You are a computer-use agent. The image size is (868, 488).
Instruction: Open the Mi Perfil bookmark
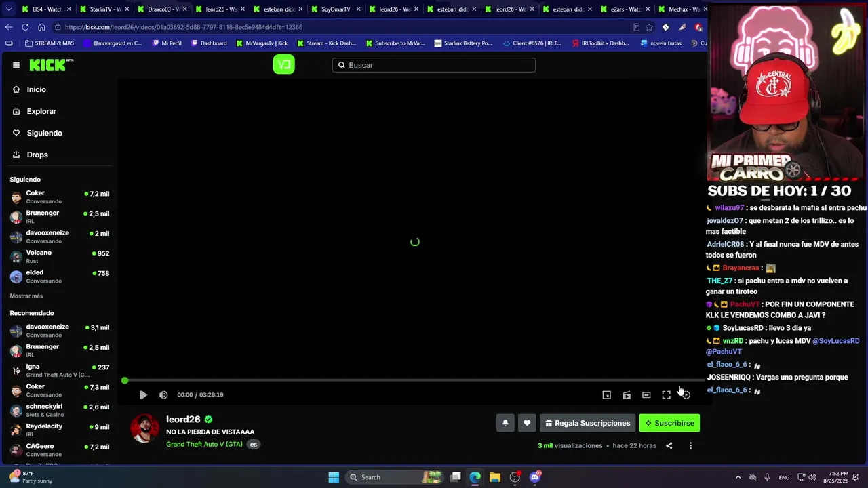167,43
